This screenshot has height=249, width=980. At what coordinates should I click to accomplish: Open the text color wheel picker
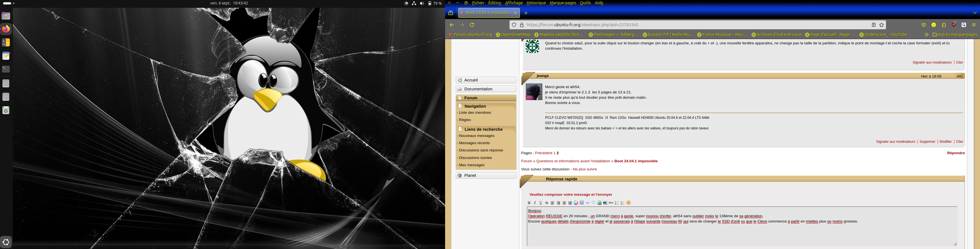coord(576,203)
